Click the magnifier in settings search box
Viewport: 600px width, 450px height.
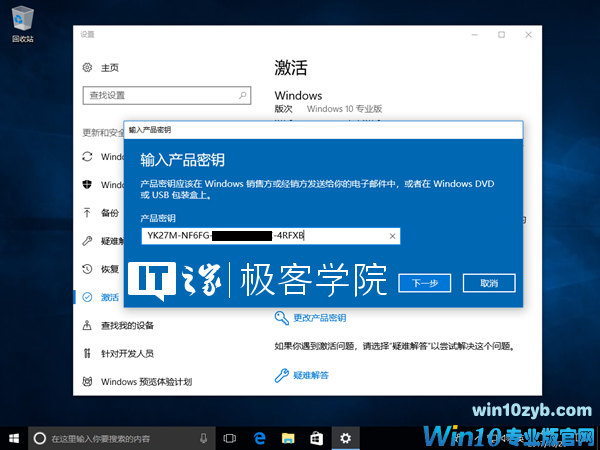pyautogui.click(x=242, y=95)
